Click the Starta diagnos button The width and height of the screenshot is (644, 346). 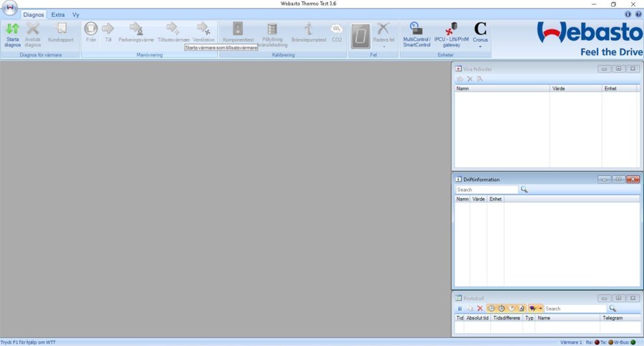click(x=12, y=33)
